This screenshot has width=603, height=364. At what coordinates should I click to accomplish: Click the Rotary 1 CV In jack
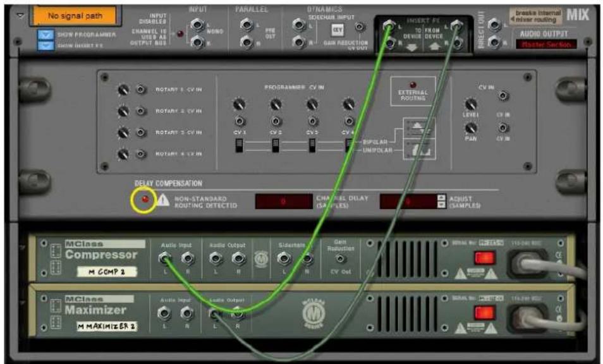pyautogui.click(x=141, y=89)
